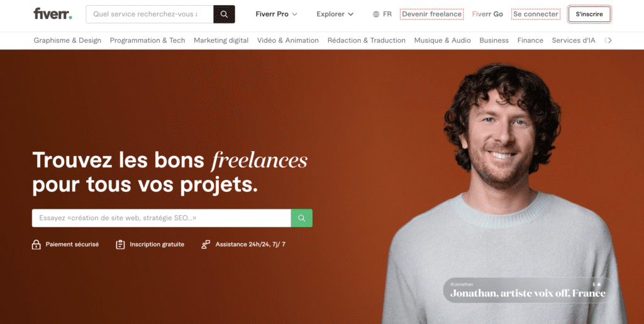This screenshot has width=644, height=324.
Task: Open the Graphisme & Design category
Action: 67,40
